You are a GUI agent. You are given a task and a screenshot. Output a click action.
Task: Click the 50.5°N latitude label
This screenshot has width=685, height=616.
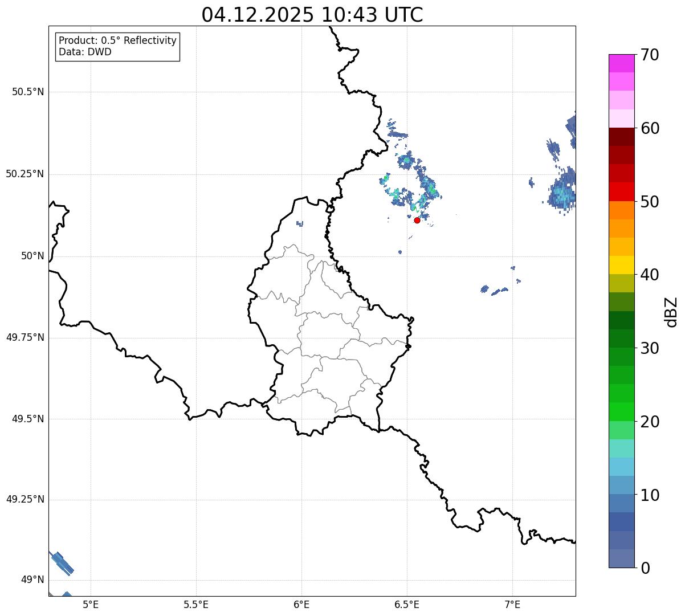coord(28,92)
